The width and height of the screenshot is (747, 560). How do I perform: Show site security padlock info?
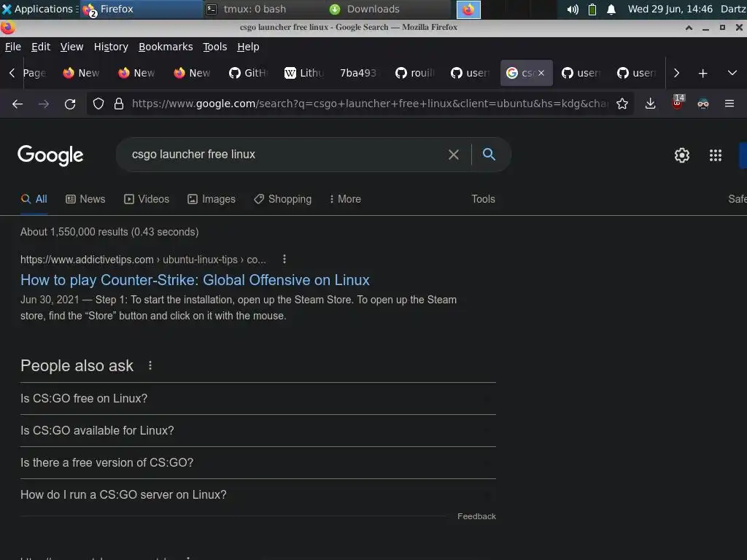tap(119, 104)
